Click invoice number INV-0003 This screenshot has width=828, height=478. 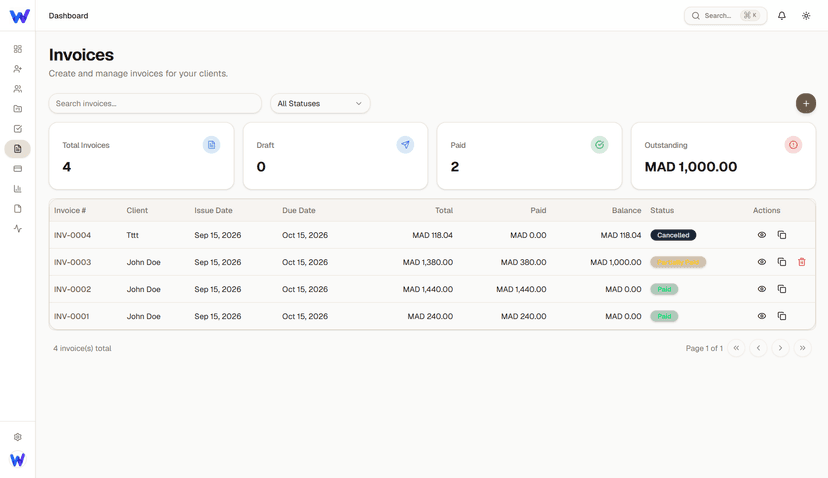click(x=72, y=262)
